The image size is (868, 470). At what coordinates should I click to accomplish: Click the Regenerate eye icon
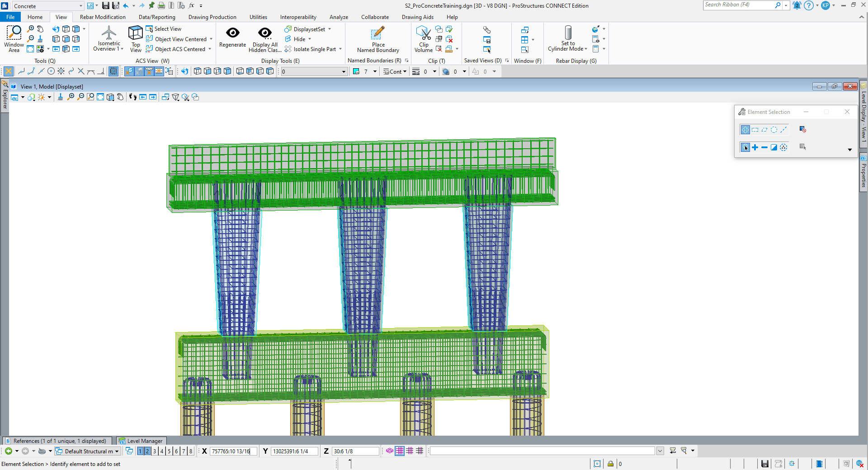coord(232,33)
